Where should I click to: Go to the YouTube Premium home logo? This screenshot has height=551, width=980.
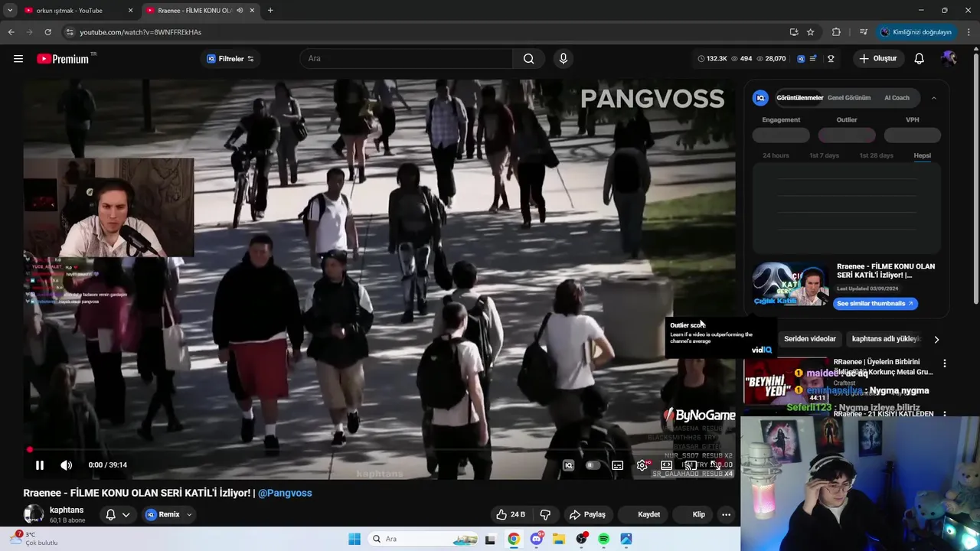click(63, 59)
